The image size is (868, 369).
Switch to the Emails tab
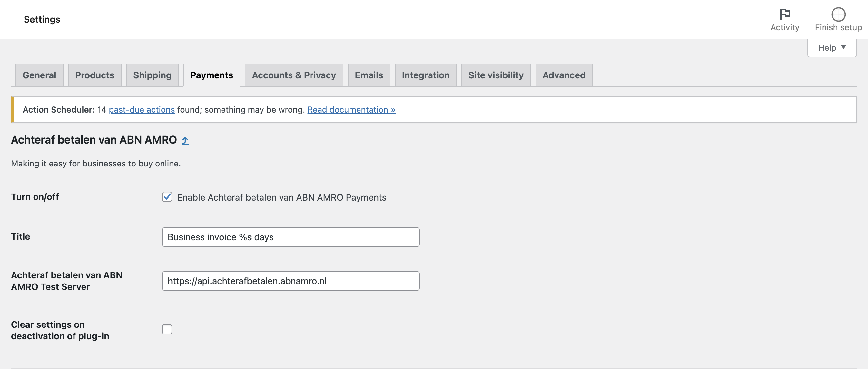369,75
